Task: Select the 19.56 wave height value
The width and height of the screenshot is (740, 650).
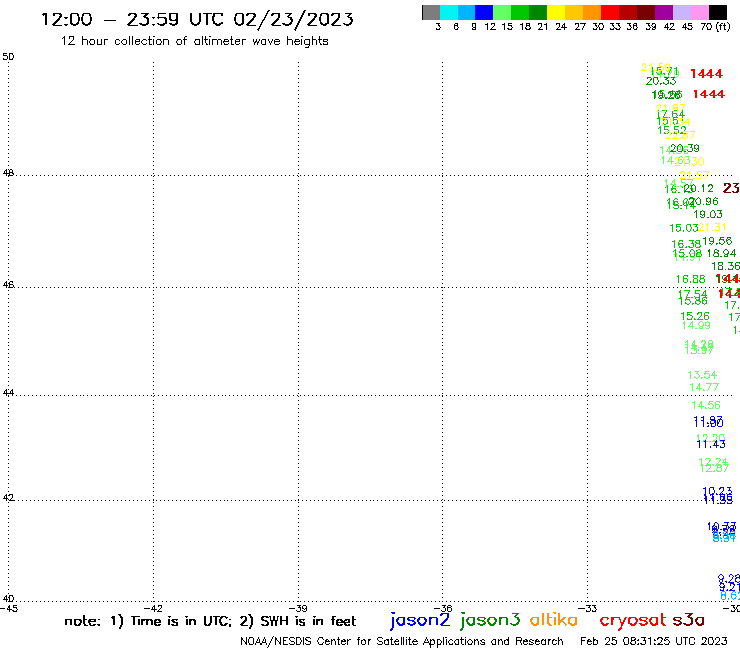Action: [717, 241]
